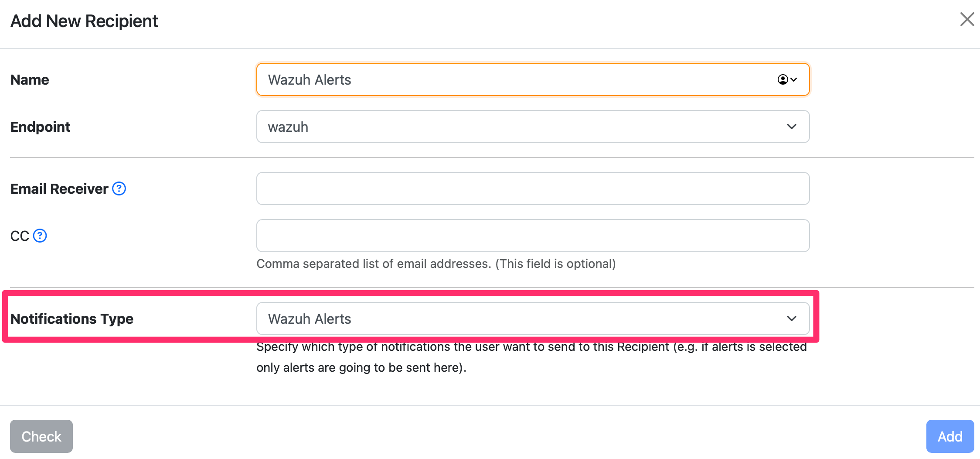Open autofill contact icon in Name field
Screen dimensions: 980x459
click(x=787, y=79)
